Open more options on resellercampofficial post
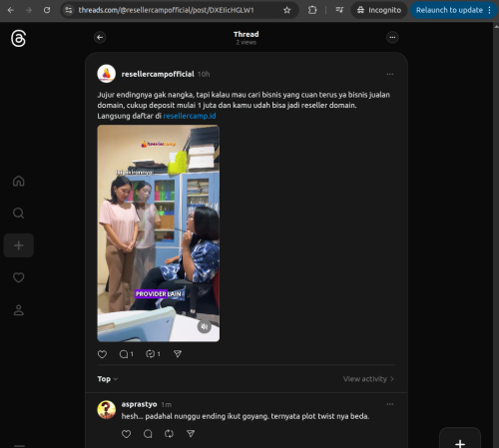The width and height of the screenshot is (499, 448). pyautogui.click(x=390, y=74)
